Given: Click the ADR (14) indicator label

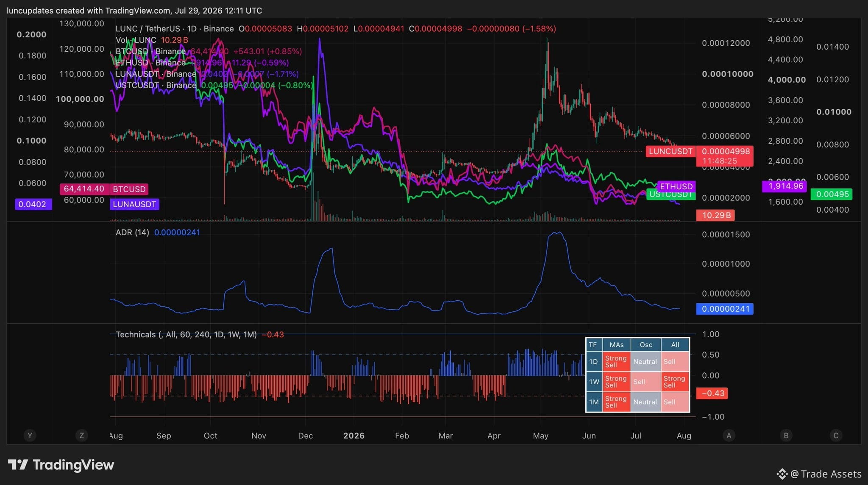Looking at the screenshot, I should 132,233.
